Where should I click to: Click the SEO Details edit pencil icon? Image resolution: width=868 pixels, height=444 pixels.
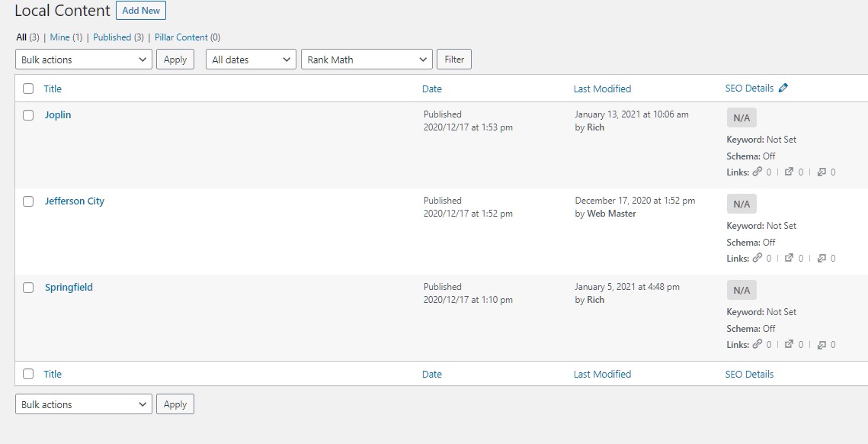coord(783,88)
